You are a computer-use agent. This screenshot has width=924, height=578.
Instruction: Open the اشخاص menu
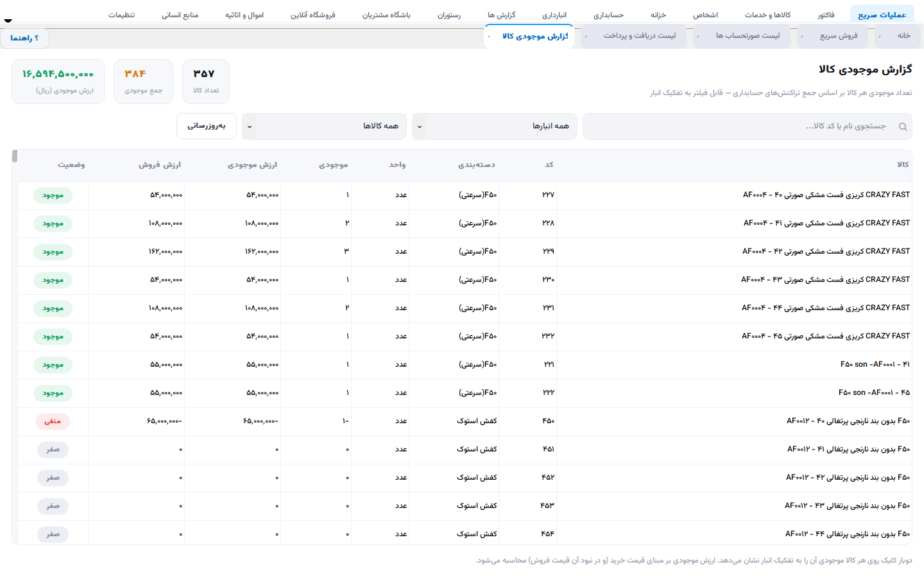(705, 15)
